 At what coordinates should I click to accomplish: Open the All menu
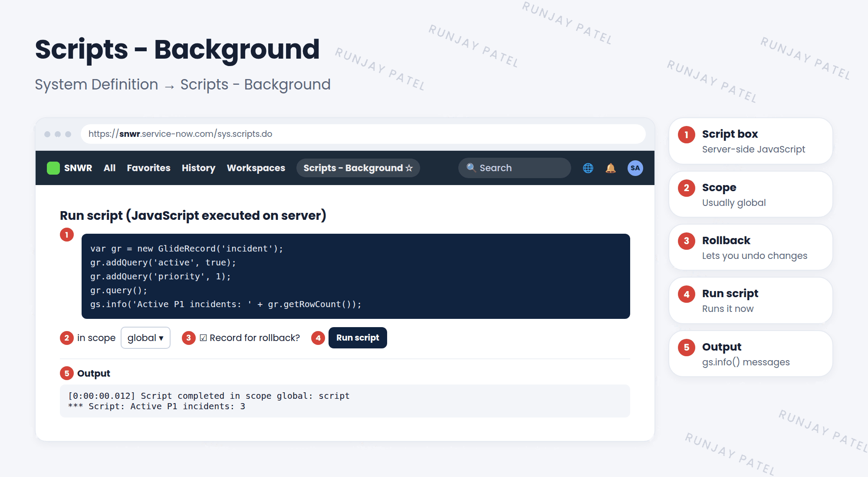(109, 168)
